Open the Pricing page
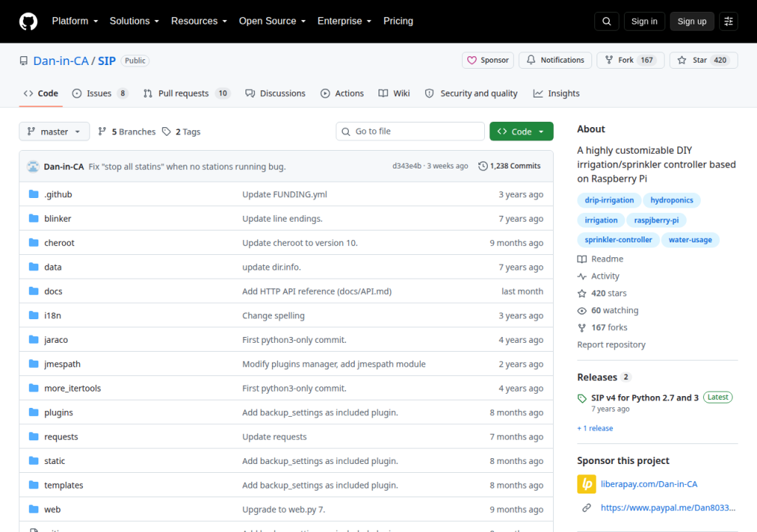Image resolution: width=757 pixels, height=532 pixels. pyautogui.click(x=398, y=21)
